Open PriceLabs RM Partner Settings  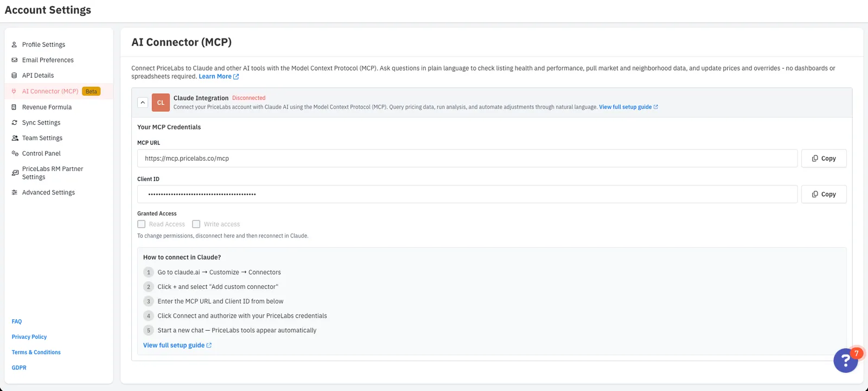click(53, 173)
